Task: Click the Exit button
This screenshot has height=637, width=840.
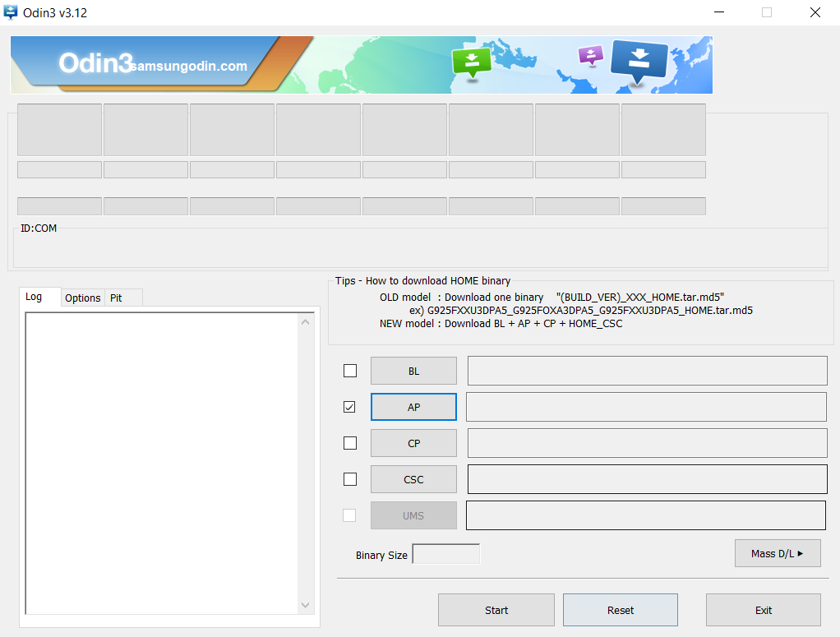Action: [764, 610]
